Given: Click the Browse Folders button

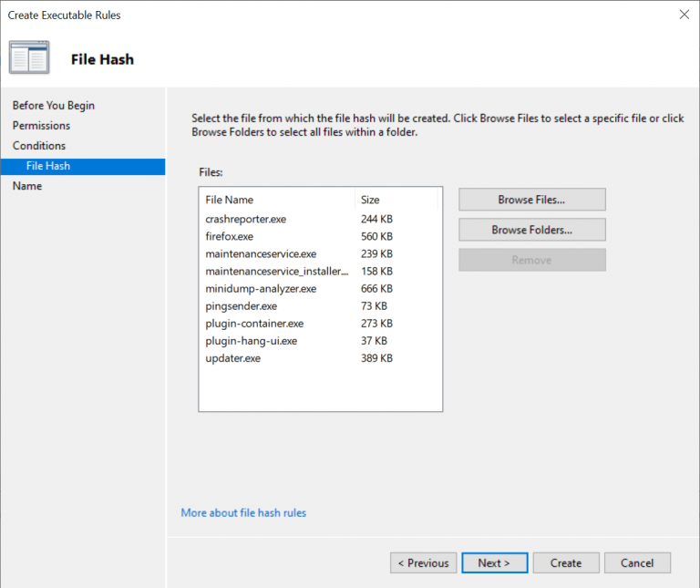Looking at the screenshot, I should click(x=531, y=230).
